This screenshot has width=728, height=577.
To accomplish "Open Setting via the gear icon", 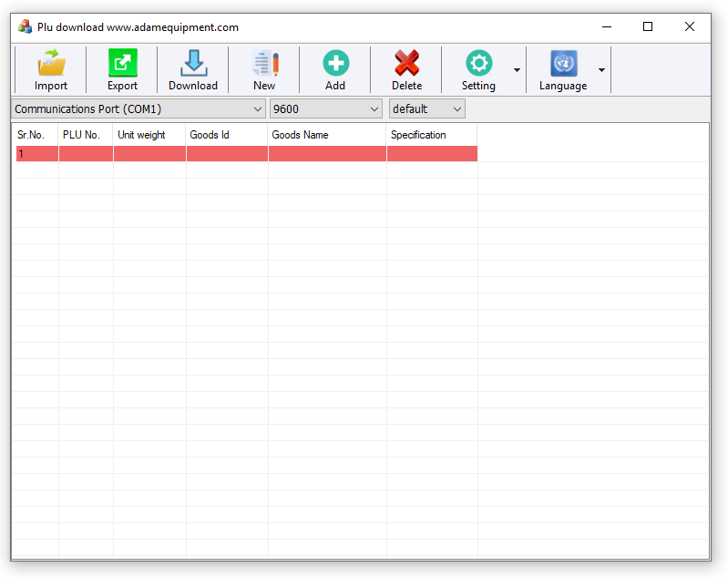I will (478, 64).
